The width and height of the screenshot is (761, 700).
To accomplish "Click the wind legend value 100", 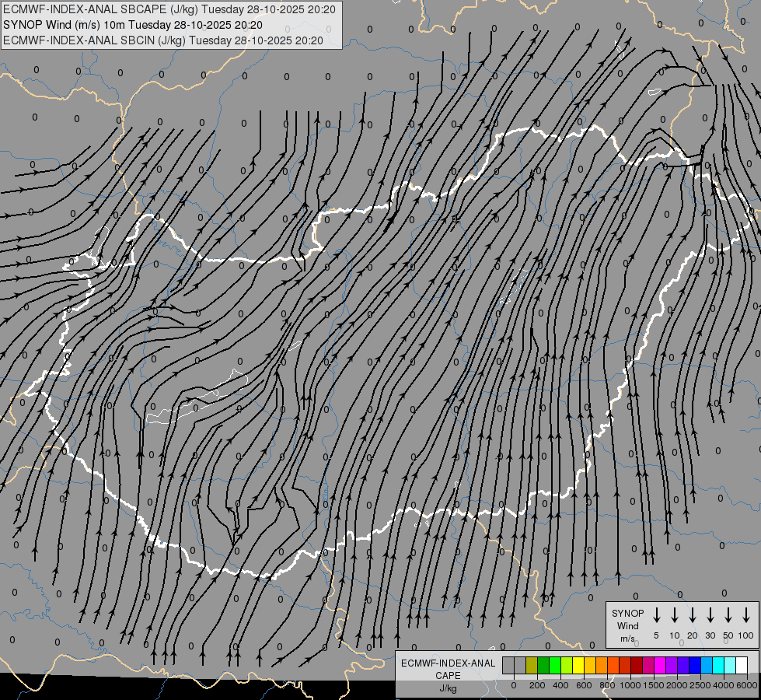I will point(746,635).
